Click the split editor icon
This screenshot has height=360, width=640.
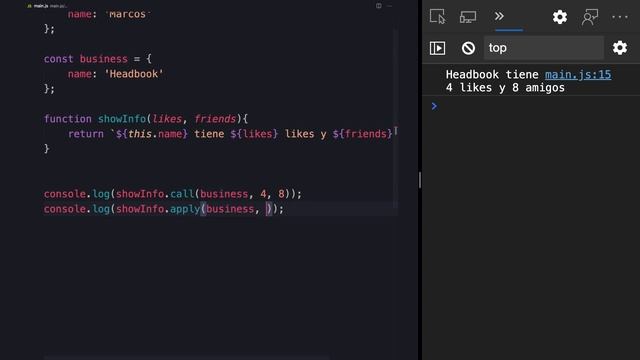(379, 6)
